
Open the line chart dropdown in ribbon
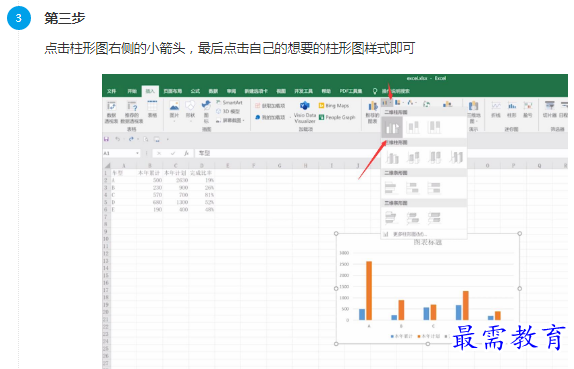(x=412, y=103)
